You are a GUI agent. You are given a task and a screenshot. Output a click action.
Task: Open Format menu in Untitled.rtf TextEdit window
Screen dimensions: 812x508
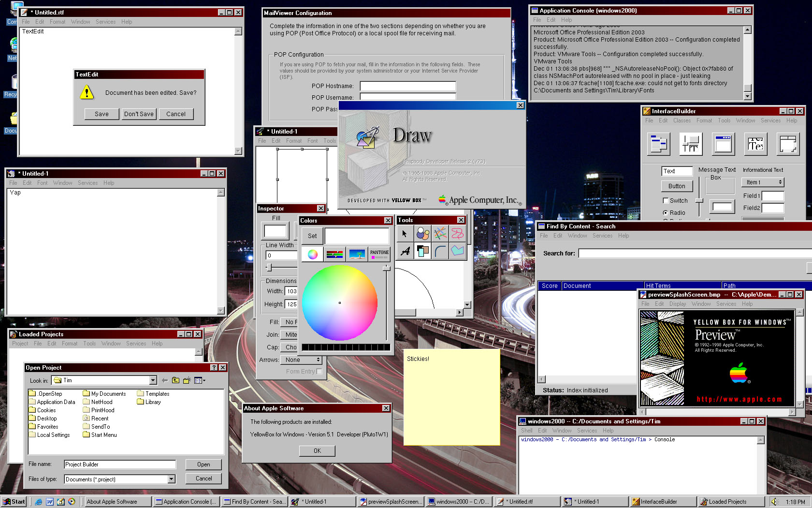(58, 22)
